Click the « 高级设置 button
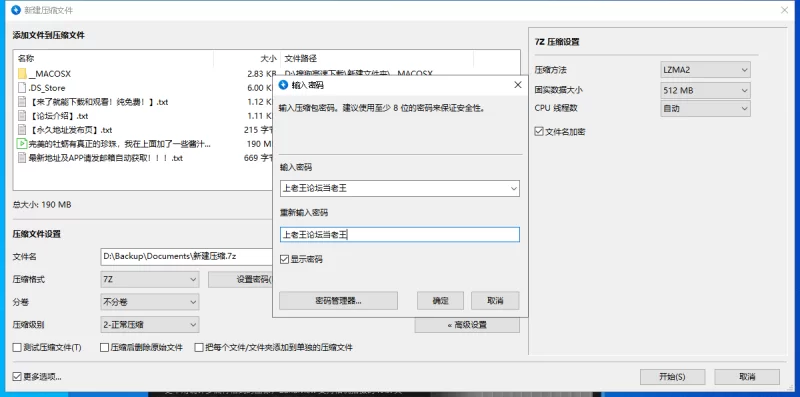 point(467,325)
